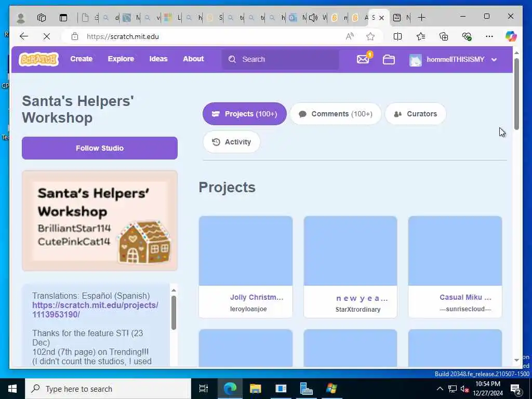Image resolution: width=532 pixels, height=399 pixels.
Task: Open the n e w y e a... project thumbnail
Action: (350, 251)
